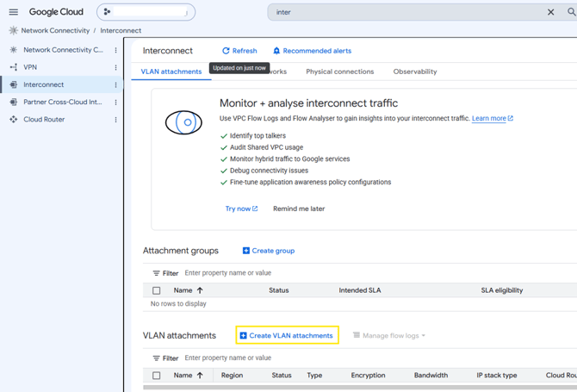
Task: Sort VLAN attachments by Name arrow
Action: click(200, 376)
